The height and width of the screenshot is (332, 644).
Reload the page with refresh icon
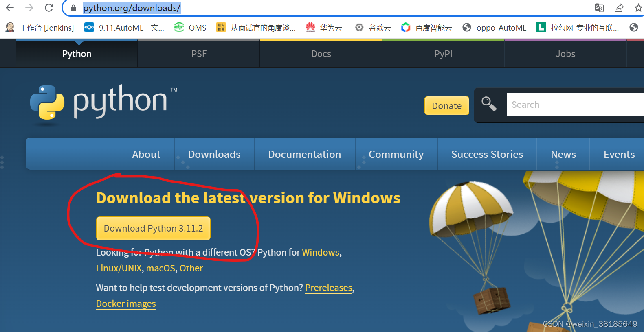click(x=49, y=8)
